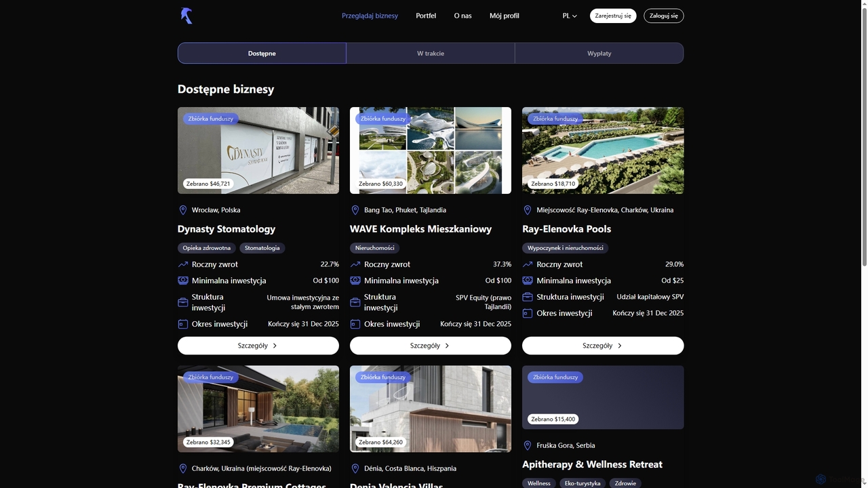Switch to the W trakcie tab

pyautogui.click(x=431, y=53)
